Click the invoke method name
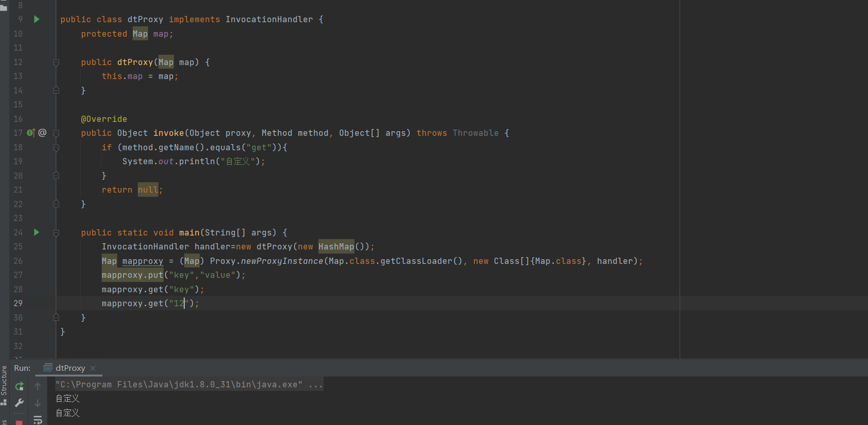 click(x=168, y=133)
